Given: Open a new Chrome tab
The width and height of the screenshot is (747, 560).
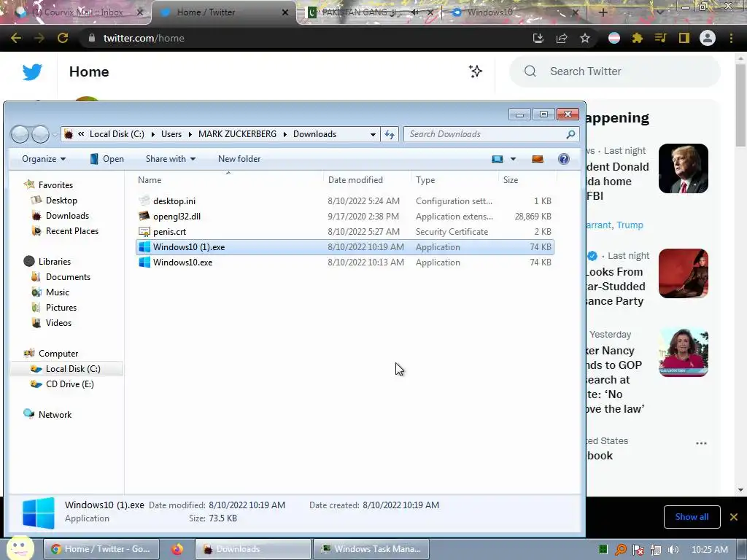Looking at the screenshot, I should click(x=603, y=12).
